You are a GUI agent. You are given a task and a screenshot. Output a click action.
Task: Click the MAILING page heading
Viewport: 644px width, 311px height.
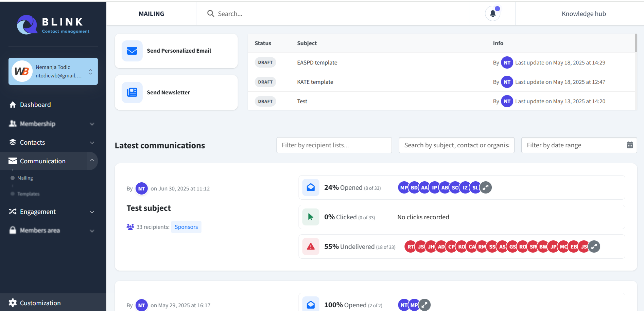click(152, 14)
